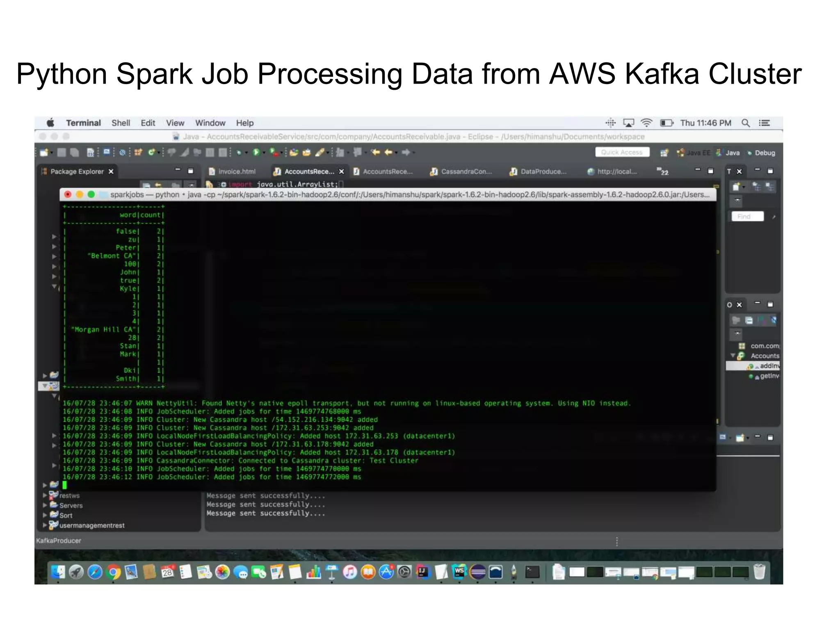Viewport: 840px width, 630px height.
Task: Switch to Debug perspective
Action: 761,153
